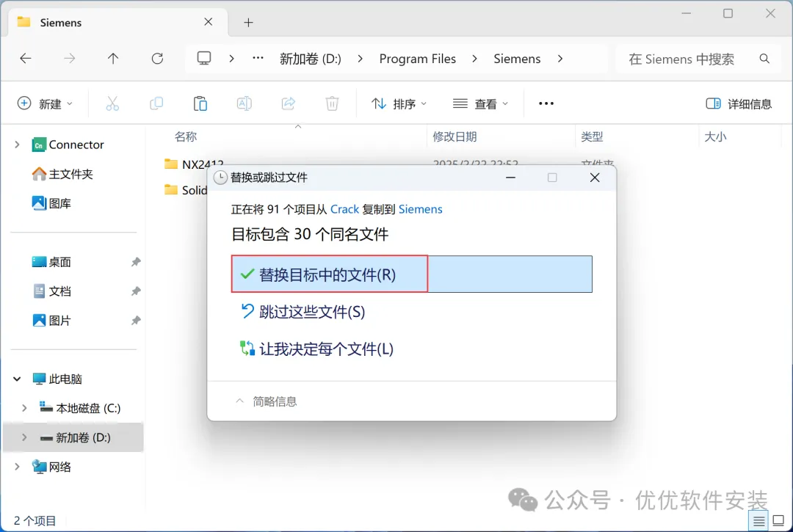Click the computer icon in address bar
793x532 pixels.
(204, 59)
